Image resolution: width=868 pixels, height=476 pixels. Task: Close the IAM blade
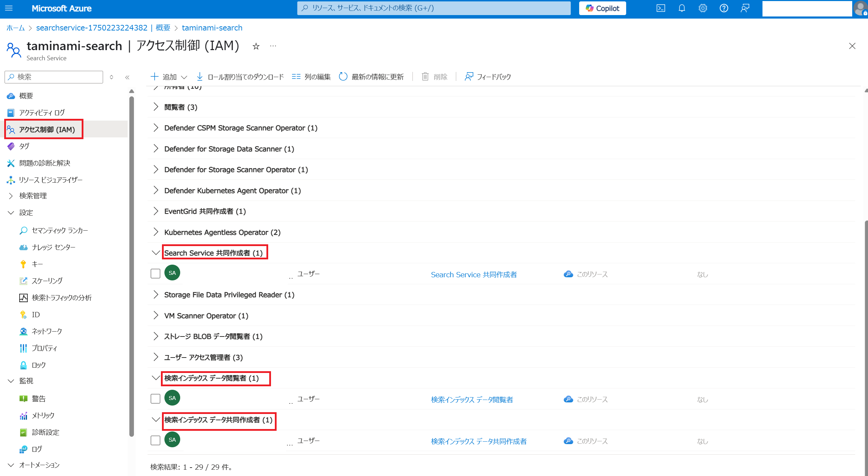pyautogui.click(x=852, y=46)
